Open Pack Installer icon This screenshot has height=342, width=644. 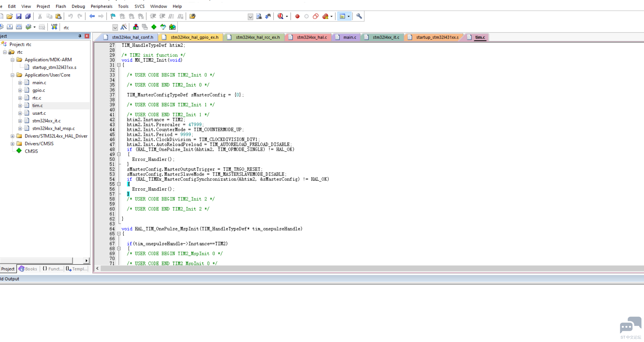172,27
